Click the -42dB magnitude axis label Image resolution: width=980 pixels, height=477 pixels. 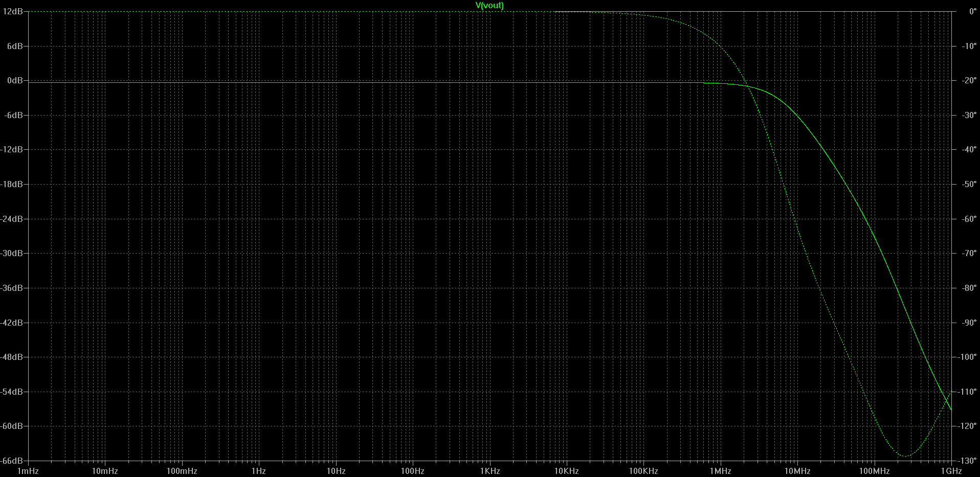[x=12, y=323]
